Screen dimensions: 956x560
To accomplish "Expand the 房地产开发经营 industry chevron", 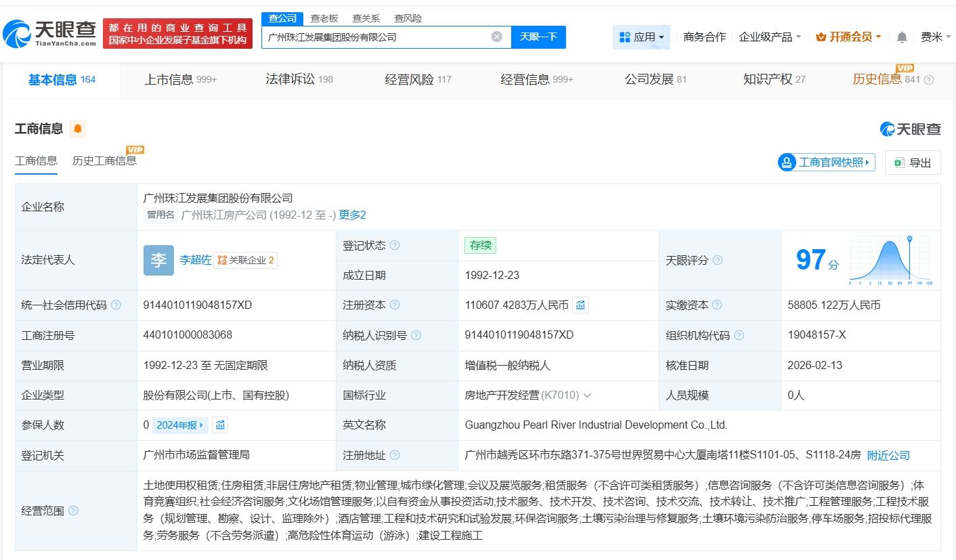I will 587,395.
